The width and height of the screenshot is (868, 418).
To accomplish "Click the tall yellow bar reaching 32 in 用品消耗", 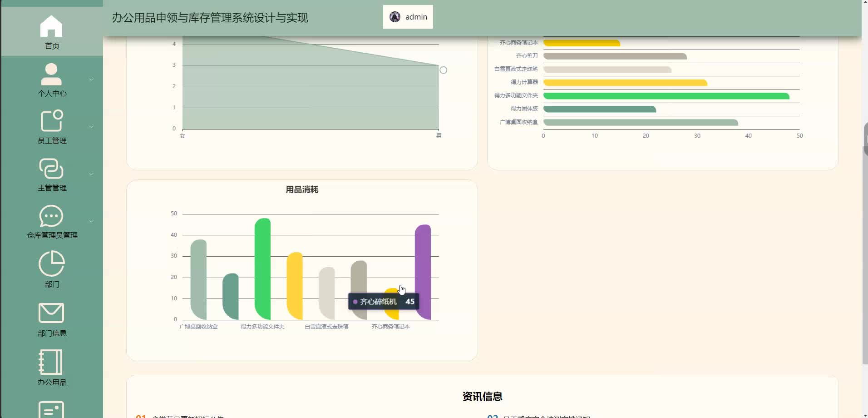I will point(295,286).
